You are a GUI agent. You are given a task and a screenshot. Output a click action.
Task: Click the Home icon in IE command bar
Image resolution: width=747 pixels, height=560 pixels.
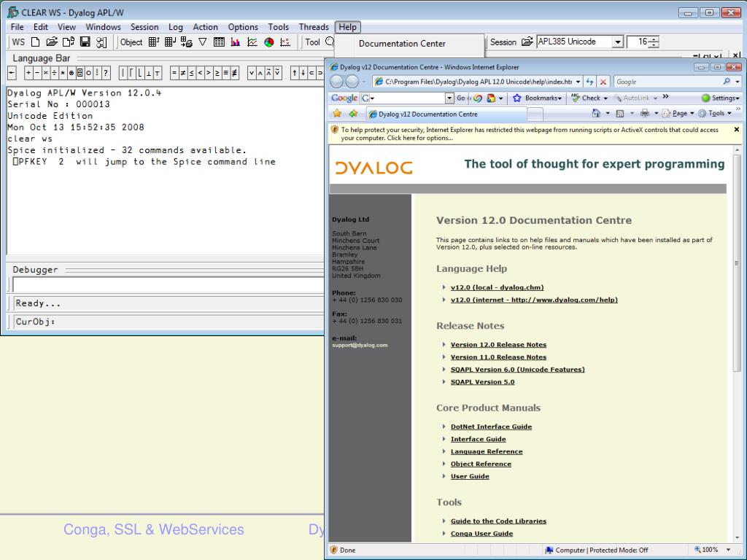(x=596, y=113)
